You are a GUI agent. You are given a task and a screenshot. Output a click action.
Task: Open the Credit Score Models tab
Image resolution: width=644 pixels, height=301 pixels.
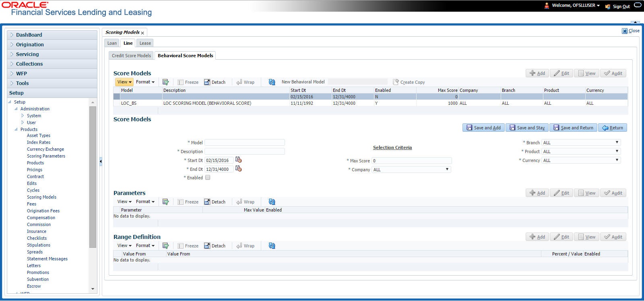131,56
